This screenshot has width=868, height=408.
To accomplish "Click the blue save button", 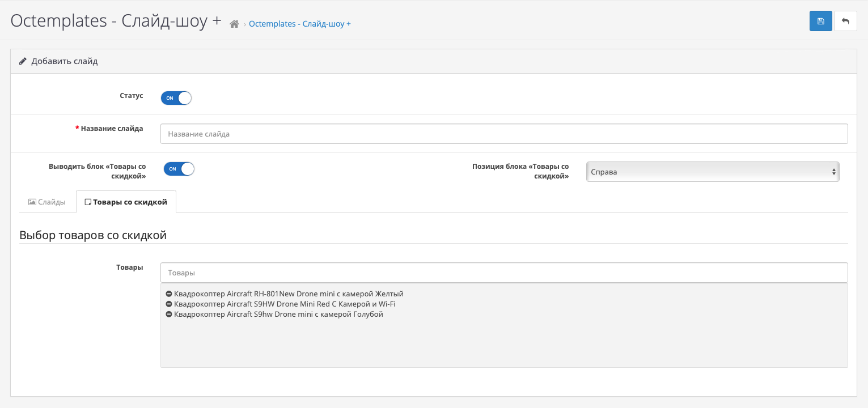I will click(x=820, y=21).
